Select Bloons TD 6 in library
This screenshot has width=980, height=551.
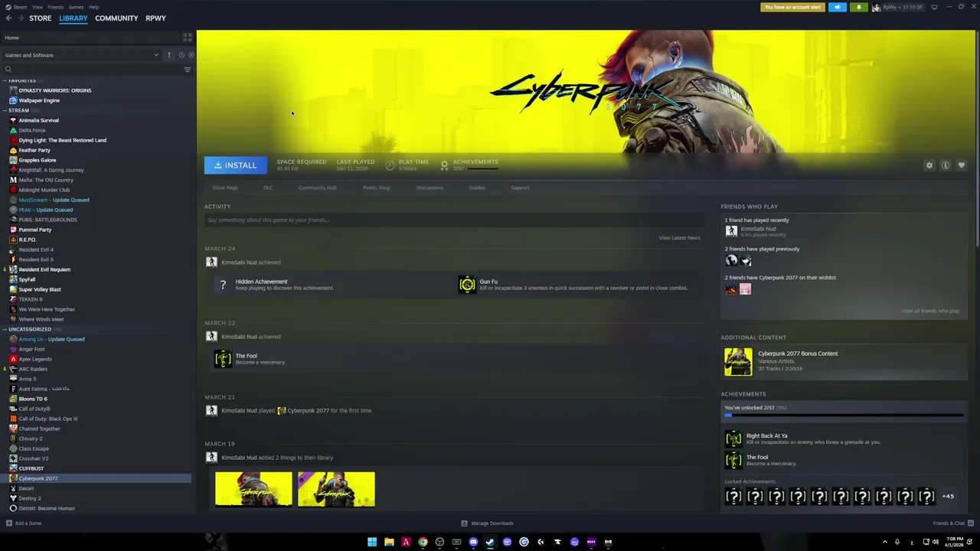pyautogui.click(x=33, y=399)
